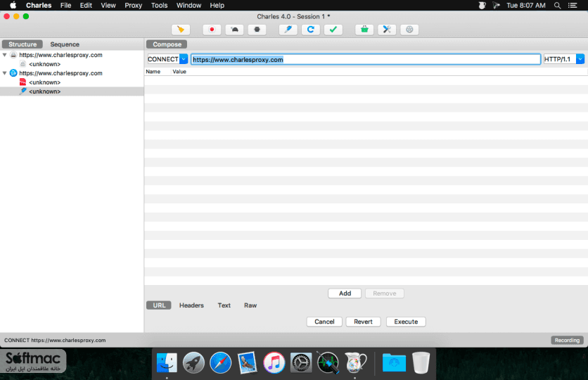The image size is (588, 380).
Task: Click the Repeat request refresh icon
Action: click(310, 30)
